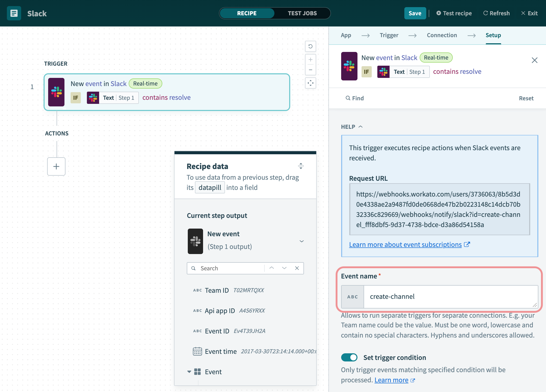Save the recipe
Image resolution: width=546 pixels, height=392 pixels.
(415, 13)
